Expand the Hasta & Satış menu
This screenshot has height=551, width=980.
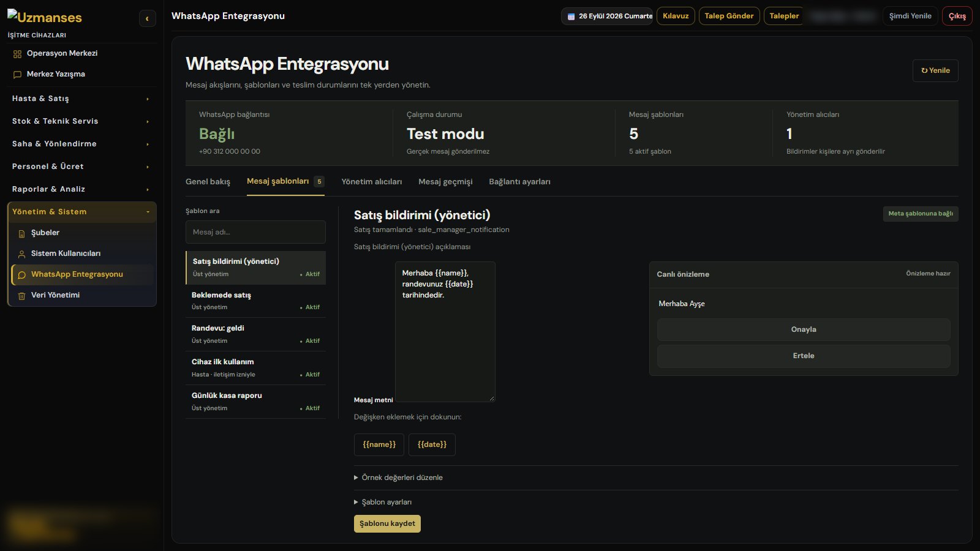click(81, 99)
